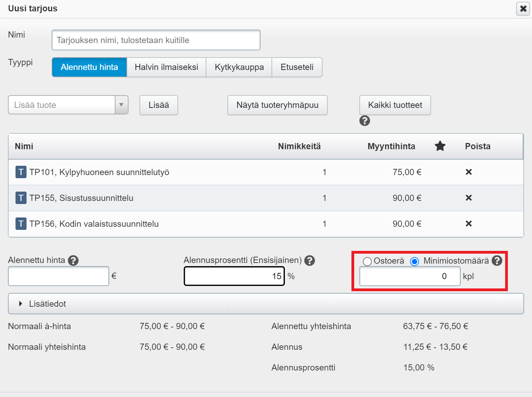Image resolution: width=532 pixels, height=397 pixels.
Task: Remove TP156 Kodin valaistussuunnittelu row
Action: click(469, 224)
